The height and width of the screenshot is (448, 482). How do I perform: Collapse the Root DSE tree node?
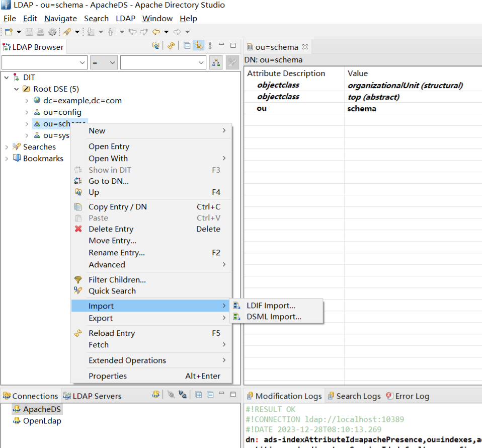click(x=17, y=89)
